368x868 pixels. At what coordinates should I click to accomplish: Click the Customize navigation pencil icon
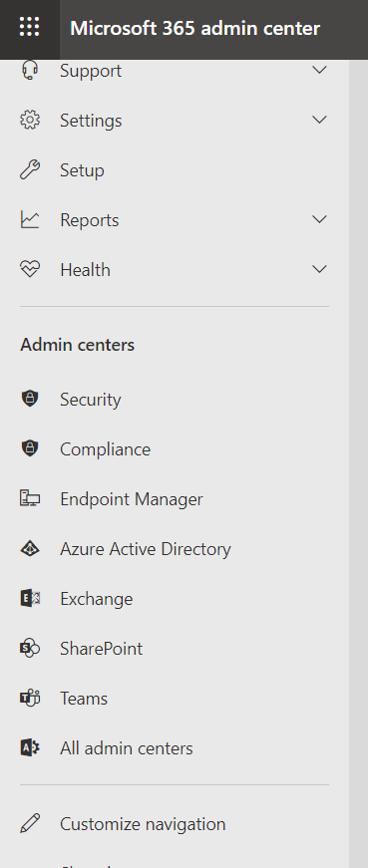pyautogui.click(x=30, y=824)
